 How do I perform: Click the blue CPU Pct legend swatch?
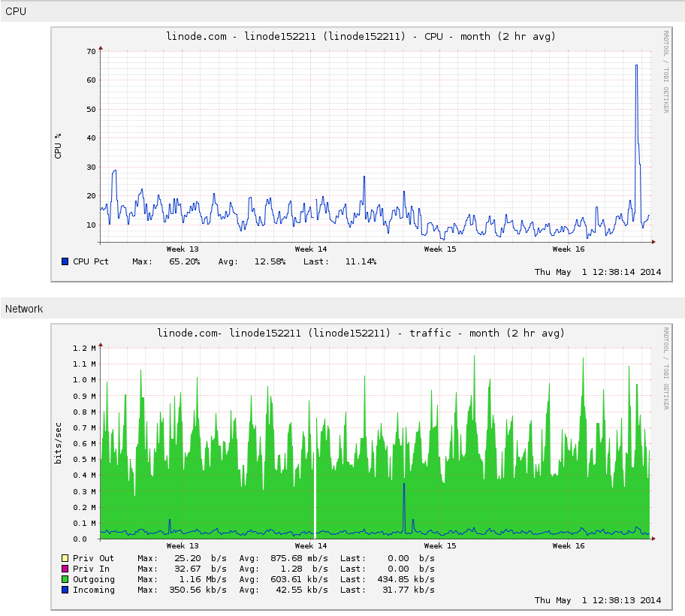65,261
